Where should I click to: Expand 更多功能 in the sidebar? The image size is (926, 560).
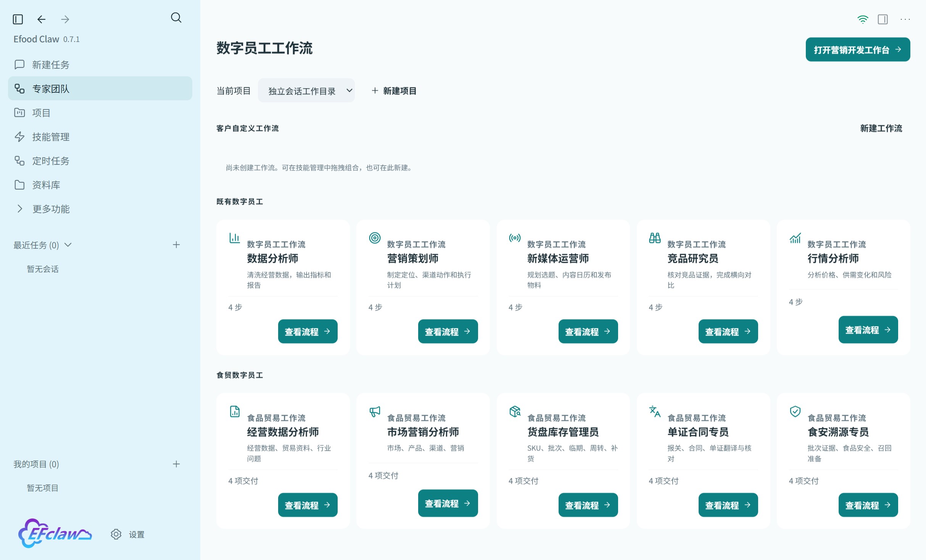(100, 209)
